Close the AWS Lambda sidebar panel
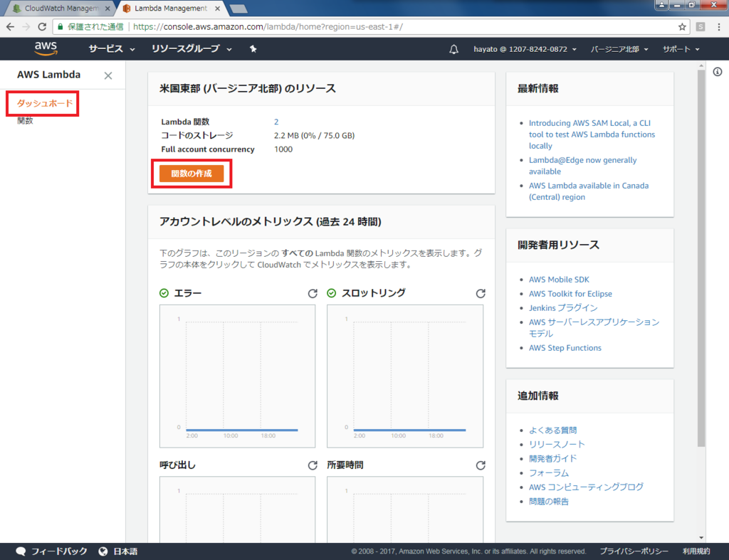Screen dimensions: 729x560 point(108,75)
